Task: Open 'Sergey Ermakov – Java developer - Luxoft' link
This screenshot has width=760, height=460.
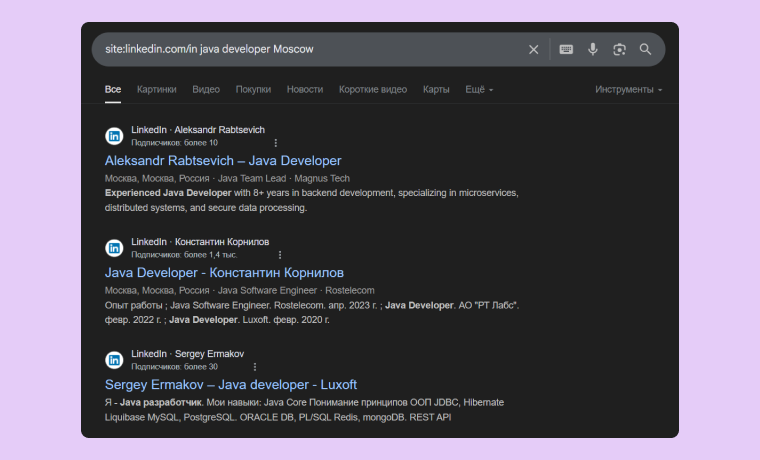Action: pyautogui.click(x=230, y=384)
